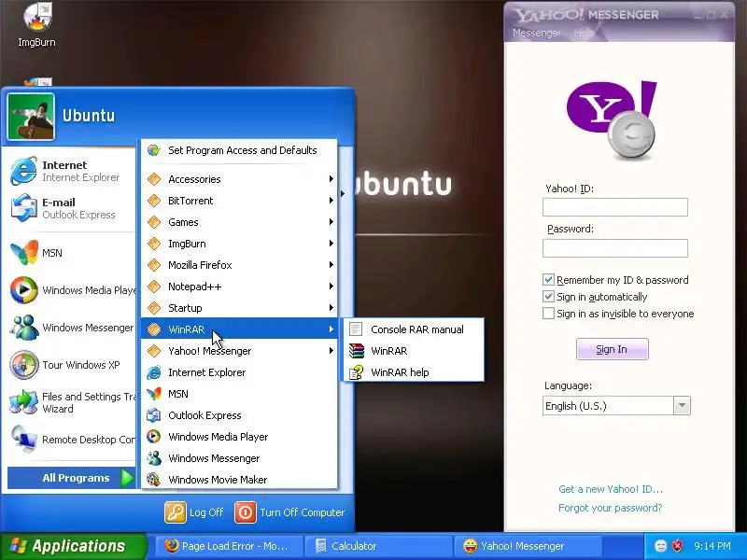Expand the Startup program folder
This screenshot has height=560, width=747.
(239, 308)
